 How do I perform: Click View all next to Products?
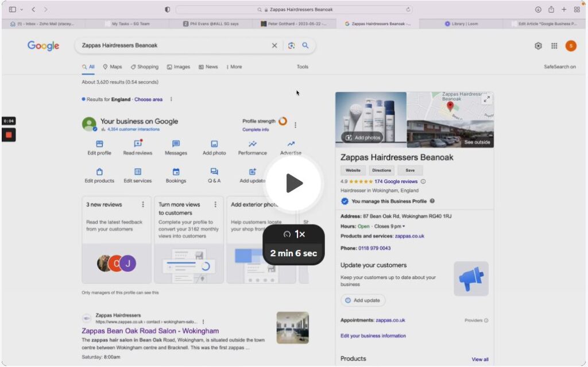coord(479,359)
